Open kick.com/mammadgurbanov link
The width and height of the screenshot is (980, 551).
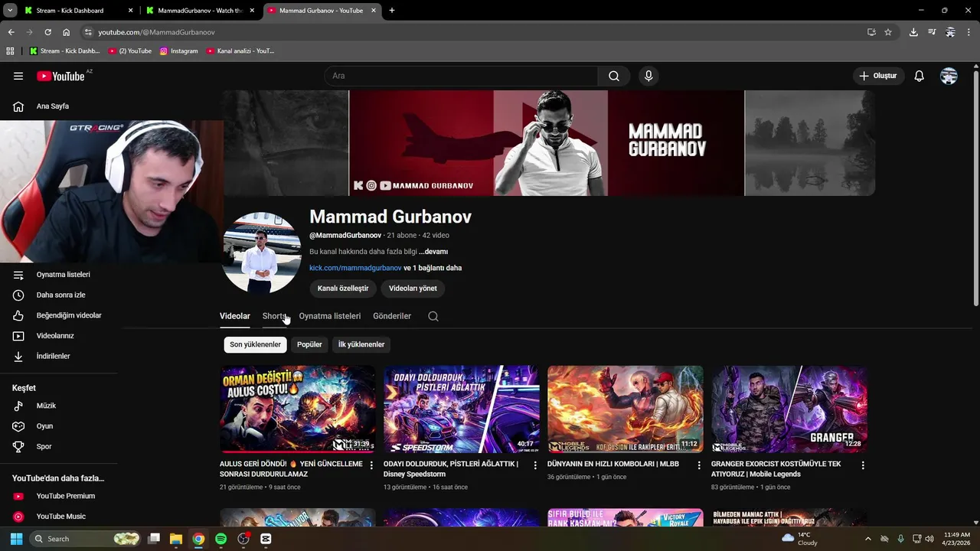tap(355, 268)
